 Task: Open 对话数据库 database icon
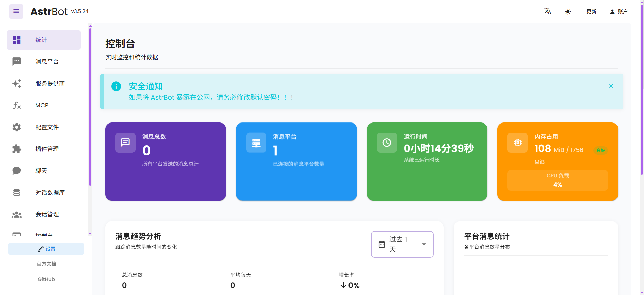17,193
